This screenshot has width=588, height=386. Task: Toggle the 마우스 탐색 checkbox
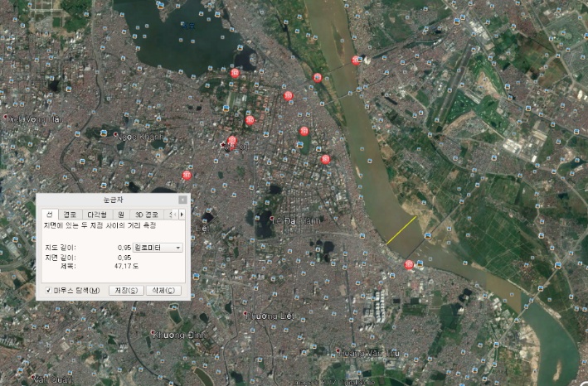[x=49, y=291]
